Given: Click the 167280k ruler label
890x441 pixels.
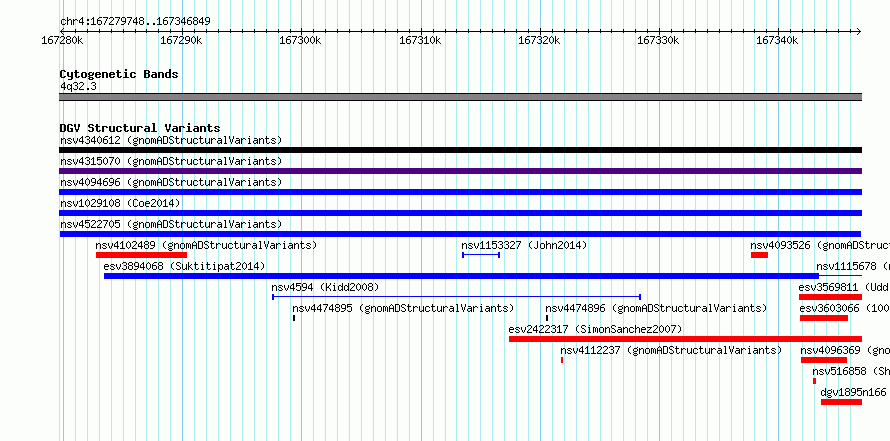Looking at the screenshot, I should (x=63, y=41).
